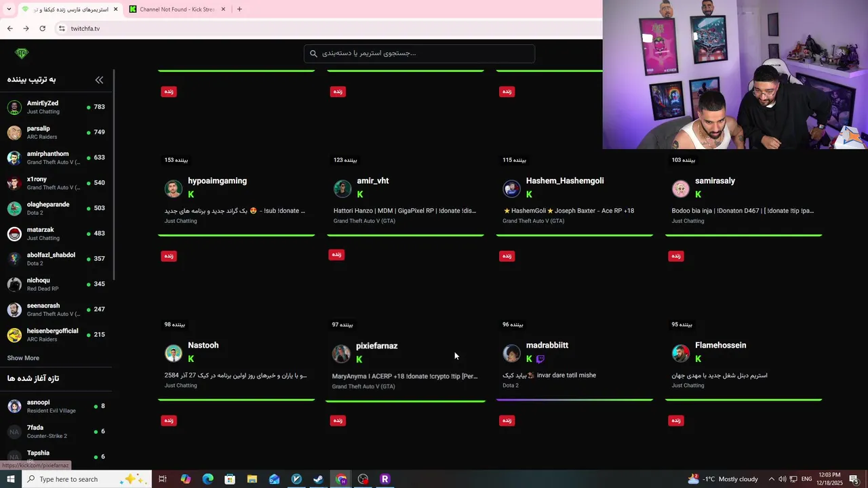Click the Kick icon under samirasaly

[698, 195]
